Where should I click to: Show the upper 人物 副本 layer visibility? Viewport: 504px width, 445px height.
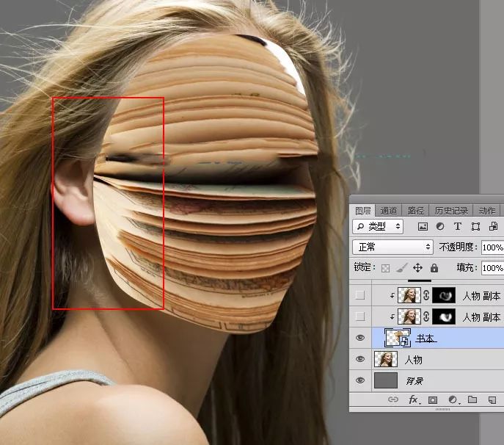pyautogui.click(x=360, y=295)
